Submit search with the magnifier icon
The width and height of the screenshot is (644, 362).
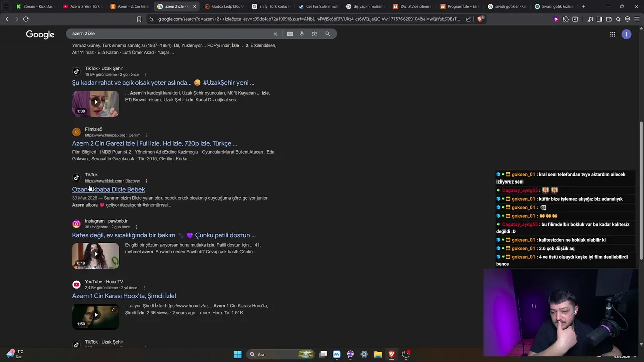click(328, 34)
